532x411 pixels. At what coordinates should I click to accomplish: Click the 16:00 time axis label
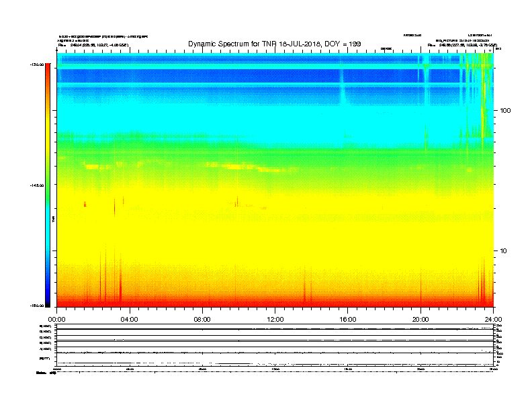(348, 320)
